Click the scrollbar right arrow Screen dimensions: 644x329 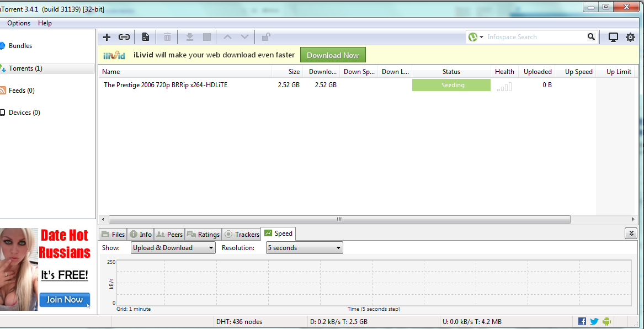[634, 219]
